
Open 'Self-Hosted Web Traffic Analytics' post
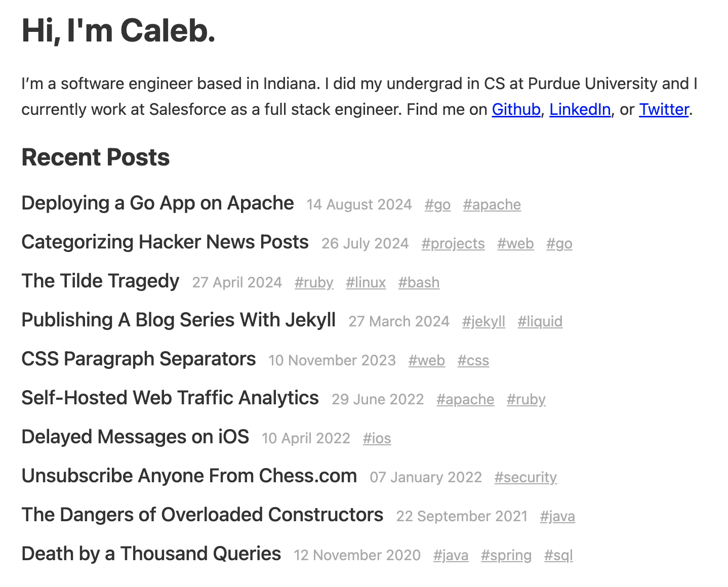click(x=170, y=398)
